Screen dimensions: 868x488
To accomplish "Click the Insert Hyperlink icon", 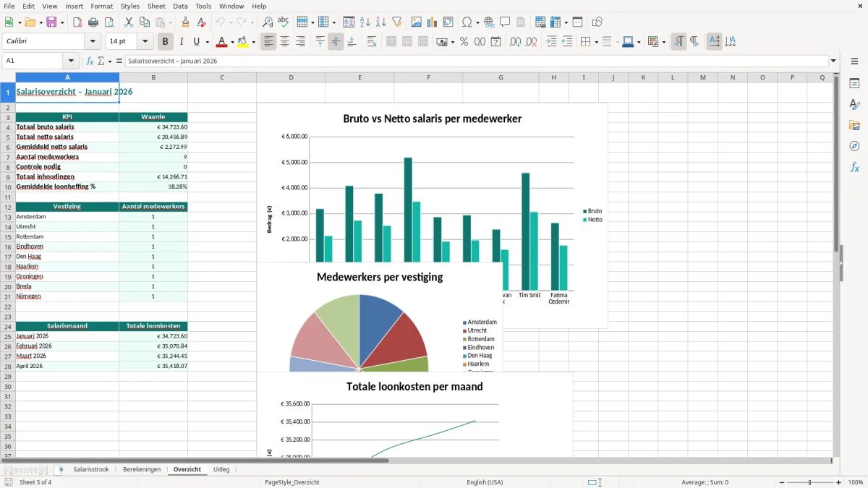I will (489, 22).
